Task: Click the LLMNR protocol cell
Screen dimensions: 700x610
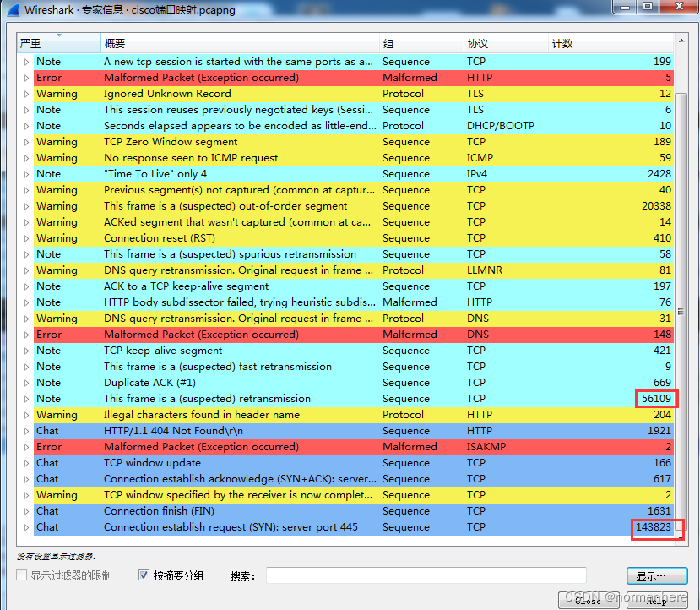Action: [485, 270]
